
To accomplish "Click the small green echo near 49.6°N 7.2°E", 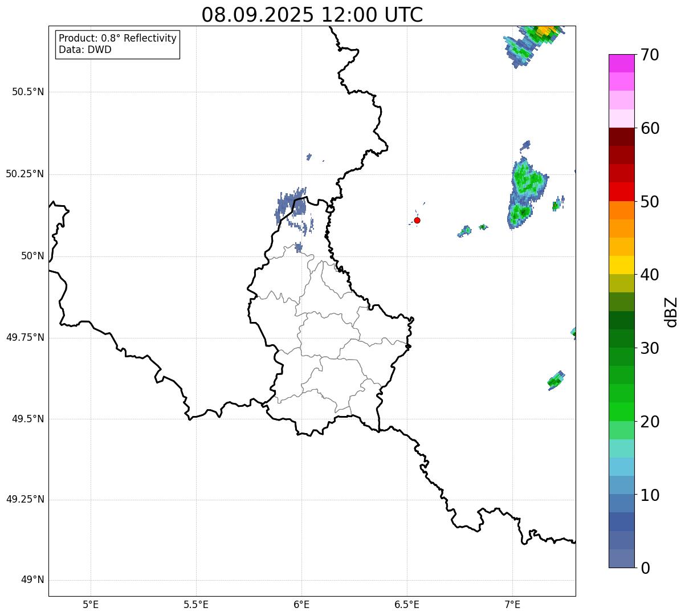I will tap(555, 380).
